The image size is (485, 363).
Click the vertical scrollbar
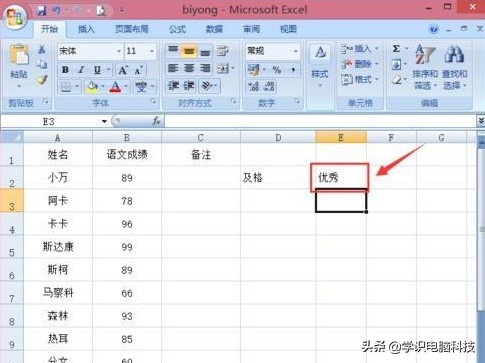[x=482, y=229]
